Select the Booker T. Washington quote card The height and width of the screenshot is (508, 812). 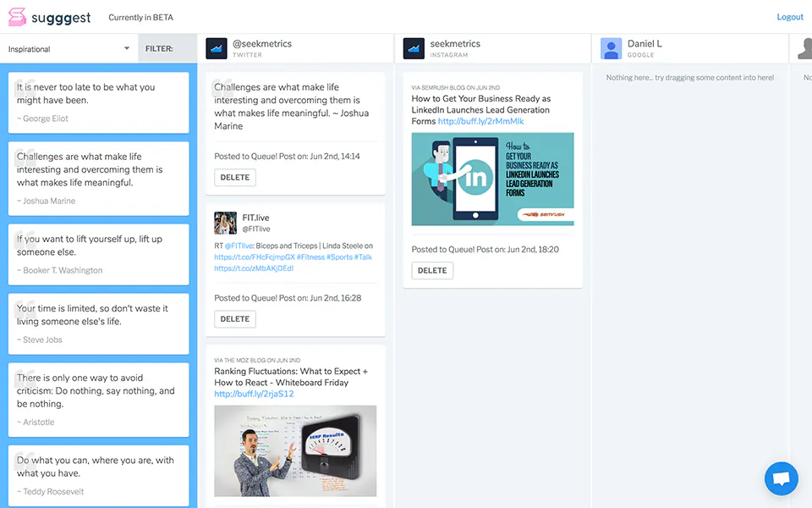point(98,255)
